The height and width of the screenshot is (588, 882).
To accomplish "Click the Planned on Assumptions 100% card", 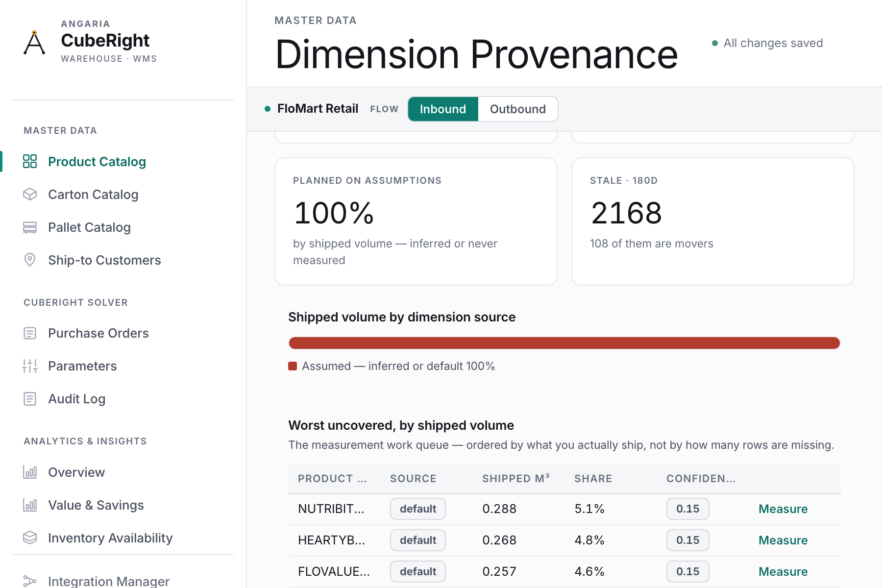I will pyautogui.click(x=416, y=221).
